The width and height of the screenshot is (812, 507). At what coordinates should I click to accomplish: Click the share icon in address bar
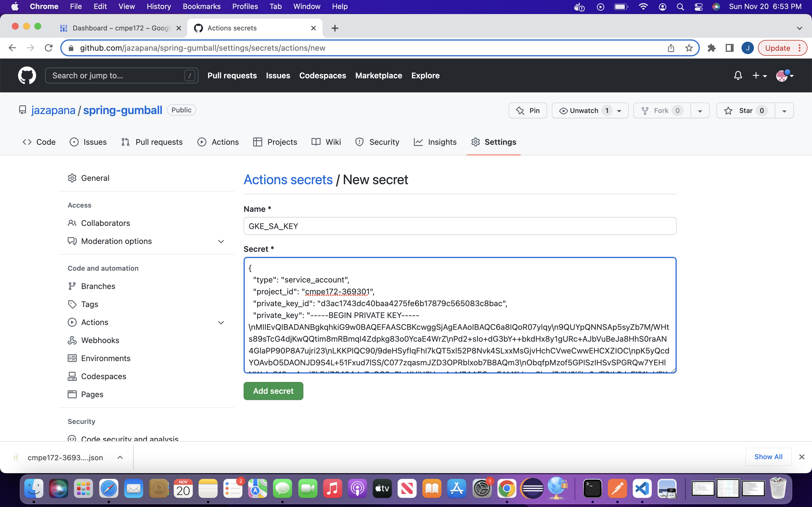tap(671, 48)
